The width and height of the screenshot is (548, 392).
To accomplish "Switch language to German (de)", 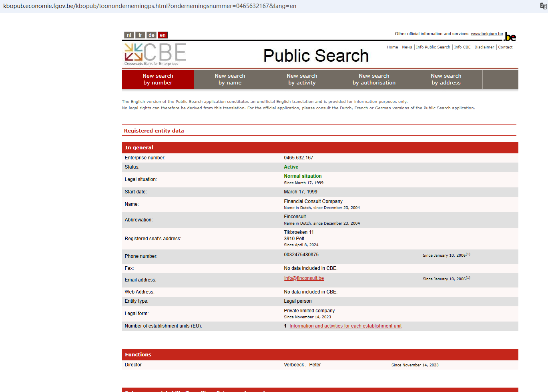I will click(x=151, y=35).
